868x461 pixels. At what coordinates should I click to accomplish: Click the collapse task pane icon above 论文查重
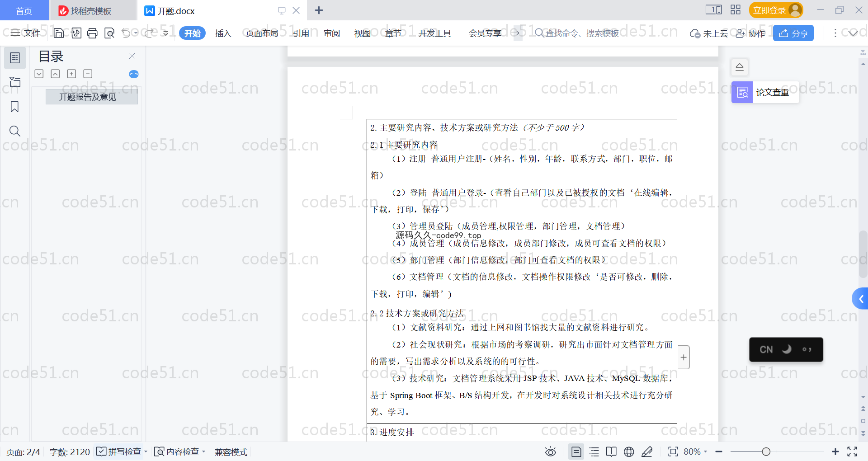pos(740,67)
